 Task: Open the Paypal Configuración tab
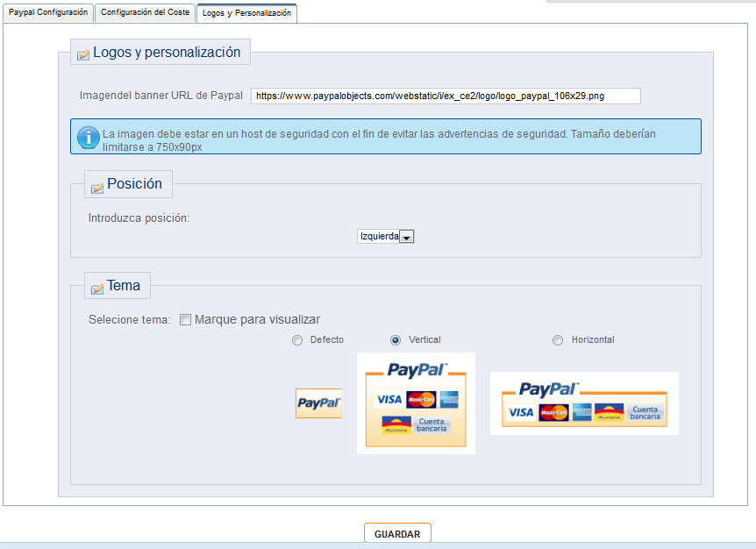pyautogui.click(x=48, y=12)
